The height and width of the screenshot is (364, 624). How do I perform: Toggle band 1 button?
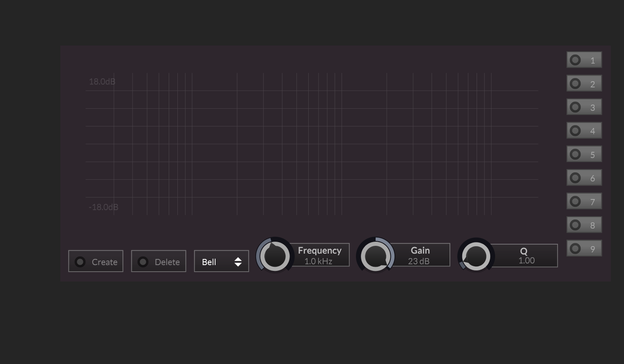coord(584,60)
